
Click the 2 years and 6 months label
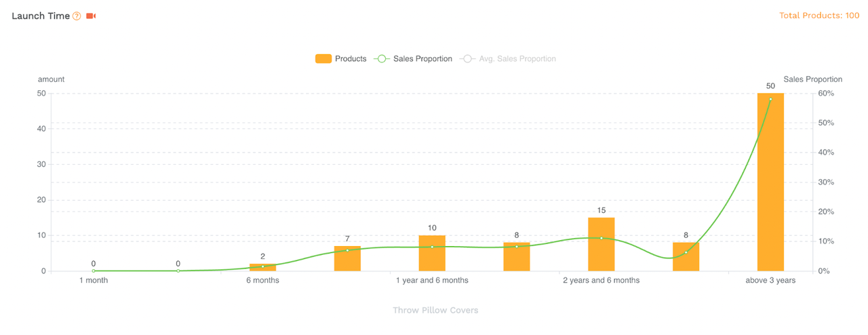[601, 280]
